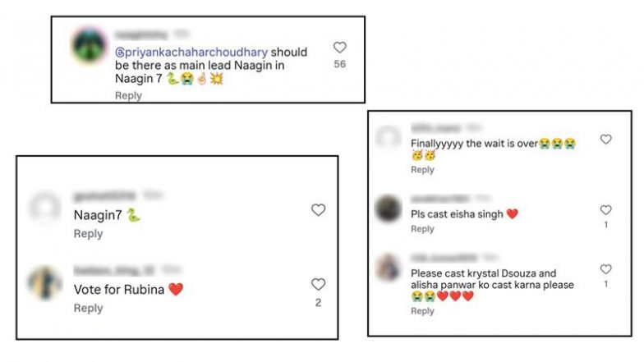Reply to the main lead Naagin comment
Image resolution: width=644 pixels, height=362 pixels.
(x=128, y=95)
